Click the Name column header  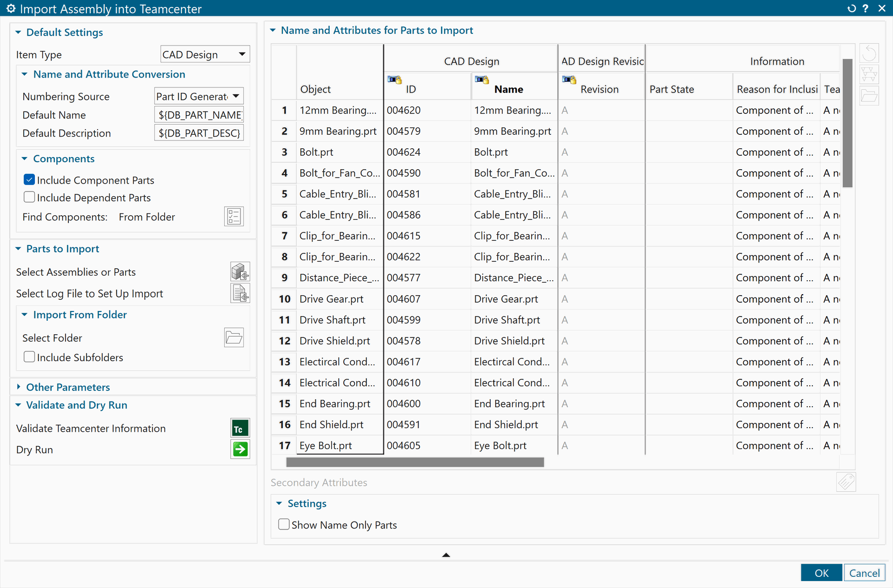508,89
